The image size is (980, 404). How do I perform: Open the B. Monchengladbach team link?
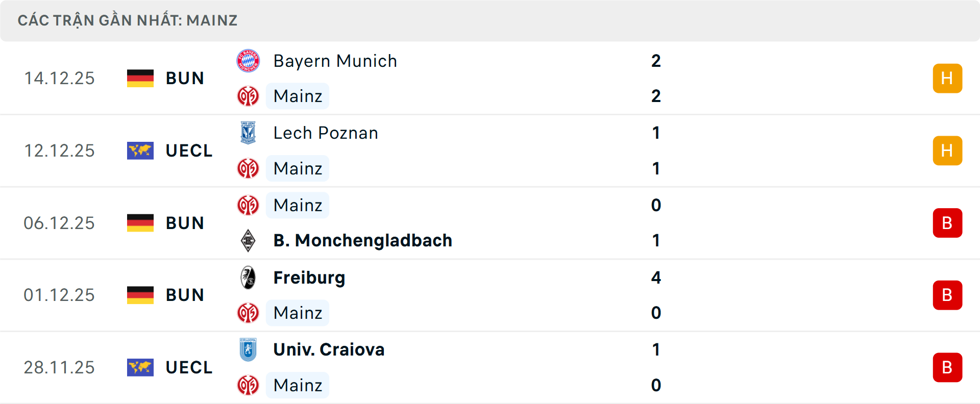(x=362, y=240)
